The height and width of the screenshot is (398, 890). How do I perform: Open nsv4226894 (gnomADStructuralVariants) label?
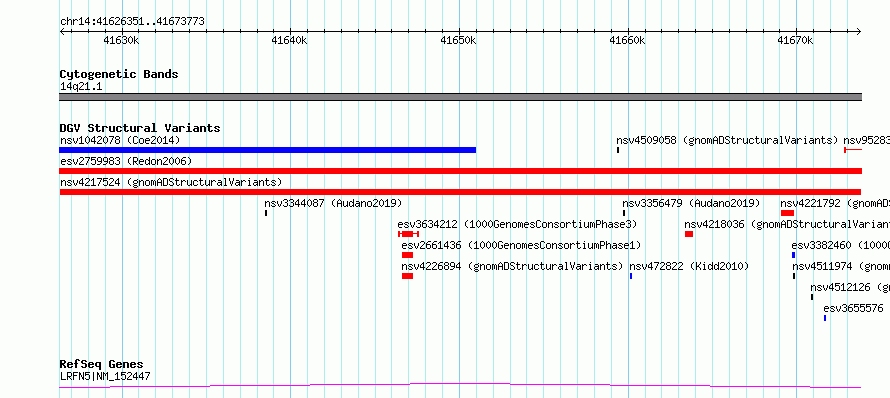tap(512, 266)
